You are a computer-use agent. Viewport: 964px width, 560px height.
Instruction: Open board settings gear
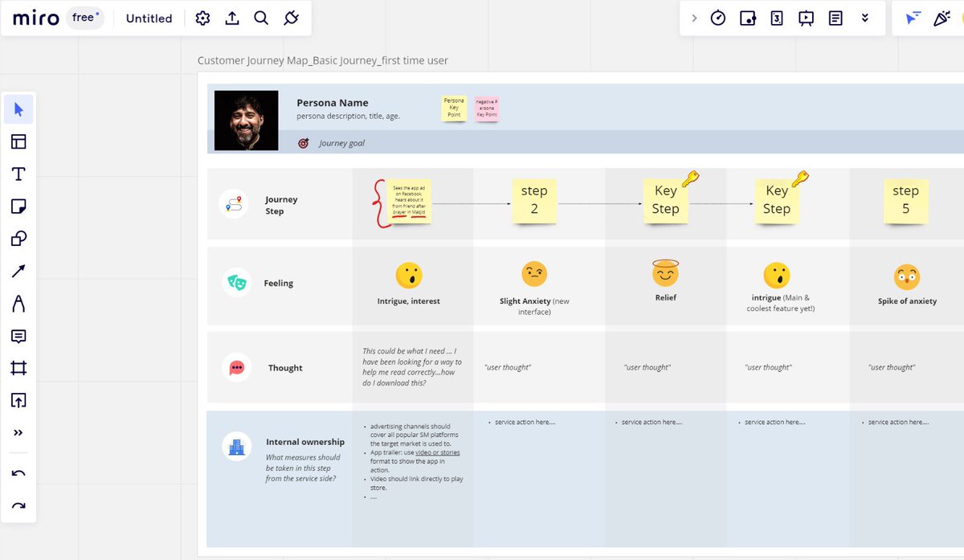(202, 18)
